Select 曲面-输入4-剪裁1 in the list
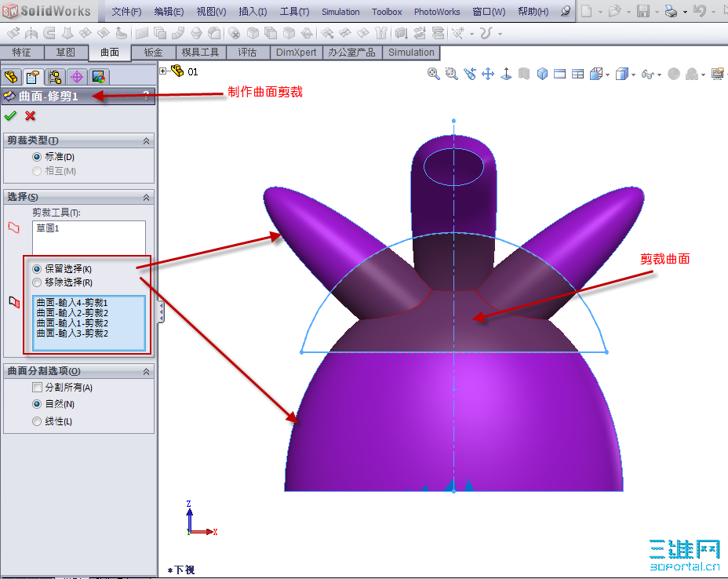728x579 pixels. coord(72,303)
